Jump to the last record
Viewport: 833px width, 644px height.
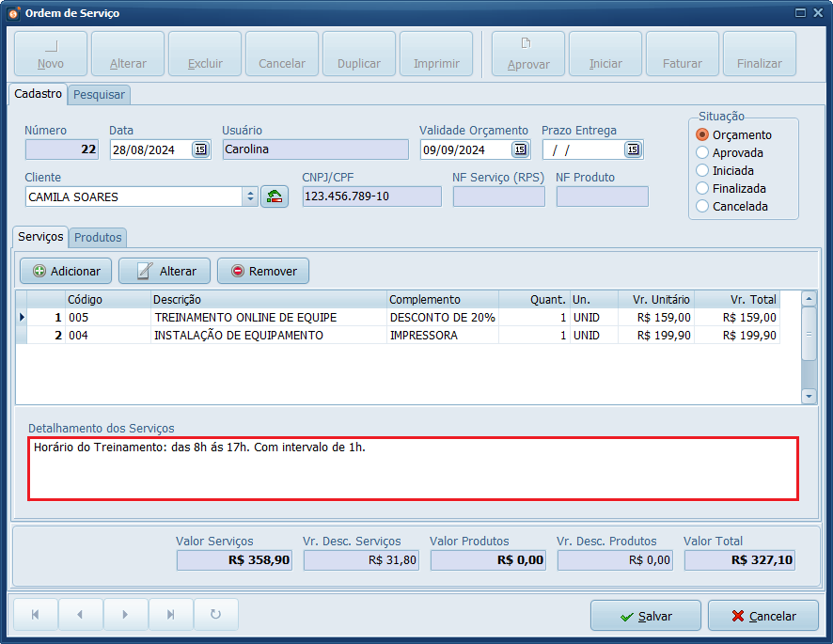coord(170,615)
